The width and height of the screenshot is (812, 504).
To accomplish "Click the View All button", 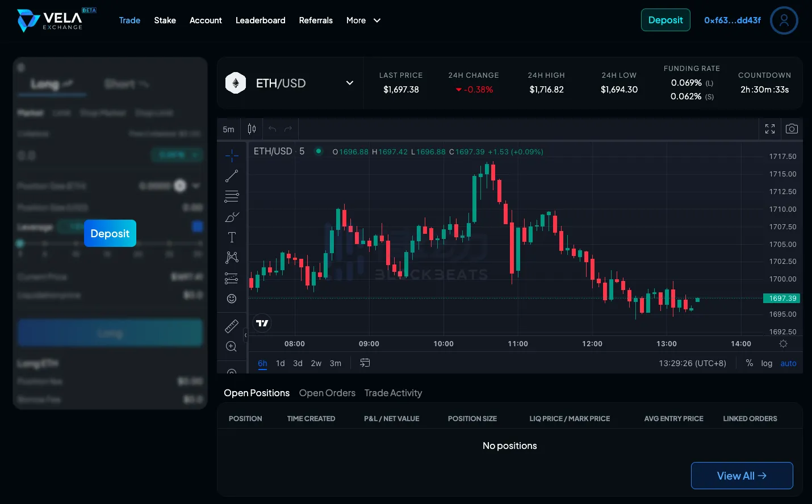I will [742, 476].
